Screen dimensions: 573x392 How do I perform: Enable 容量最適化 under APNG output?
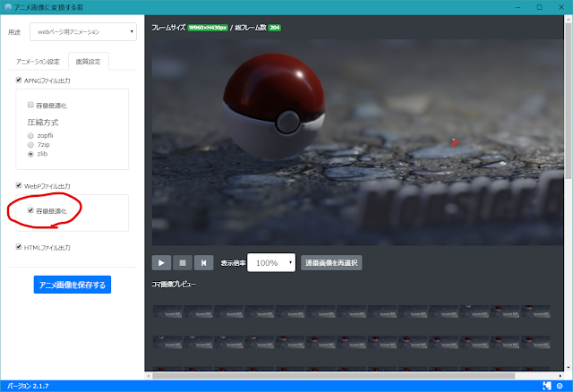(x=30, y=105)
